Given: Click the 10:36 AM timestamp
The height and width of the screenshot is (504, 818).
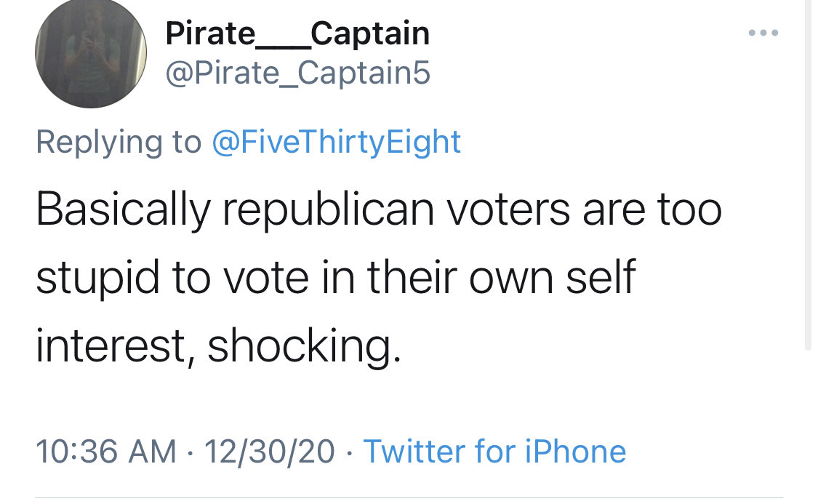Looking at the screenshot, I should 106,451.
